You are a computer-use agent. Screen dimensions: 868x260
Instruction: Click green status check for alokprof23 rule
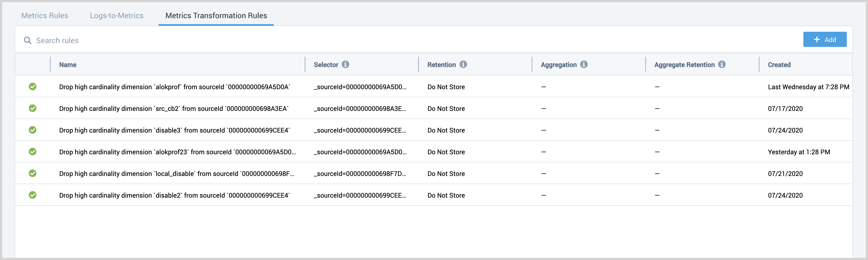click(33, 152)
